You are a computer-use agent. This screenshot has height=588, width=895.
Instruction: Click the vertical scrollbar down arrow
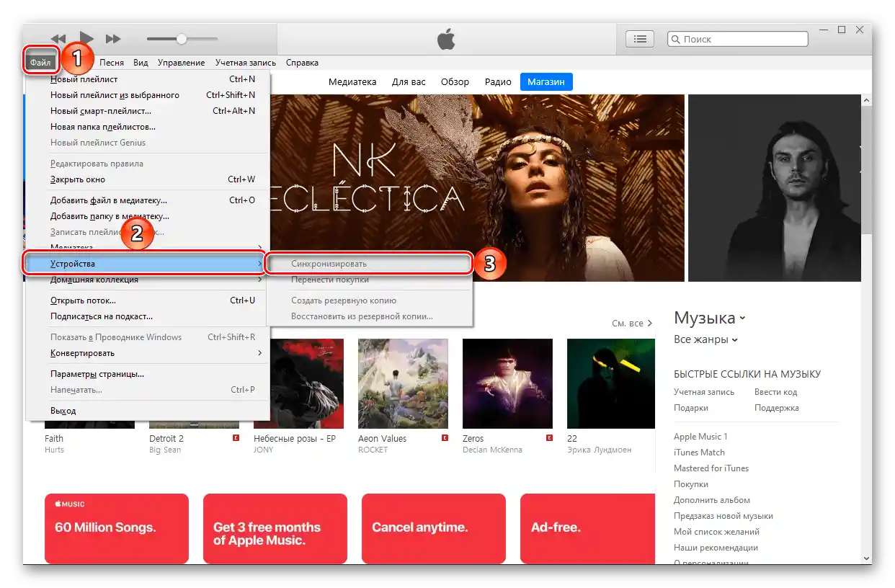(867, 558)
